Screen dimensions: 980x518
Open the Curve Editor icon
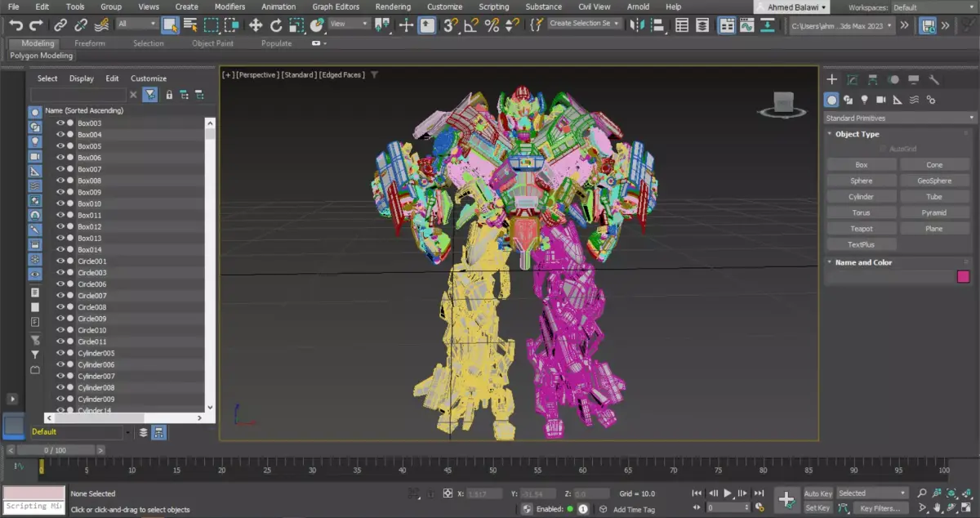pos(746,25)
